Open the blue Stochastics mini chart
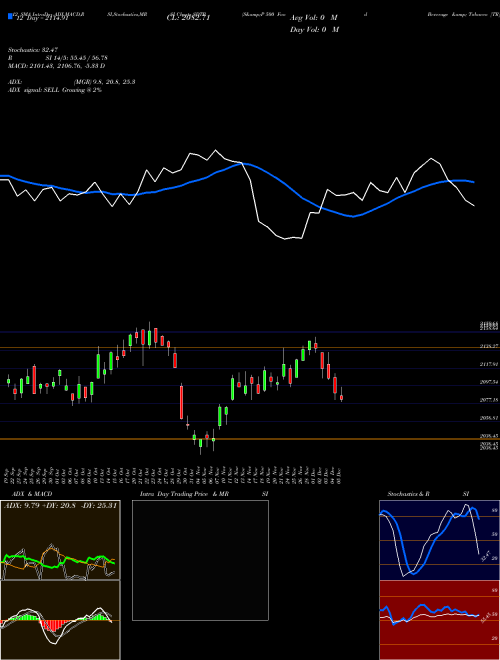 click(439, 540)
